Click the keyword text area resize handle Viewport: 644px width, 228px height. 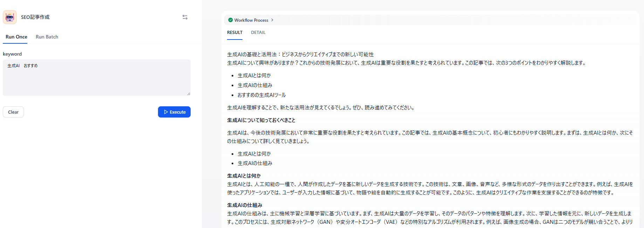click(x=189, y=94)
